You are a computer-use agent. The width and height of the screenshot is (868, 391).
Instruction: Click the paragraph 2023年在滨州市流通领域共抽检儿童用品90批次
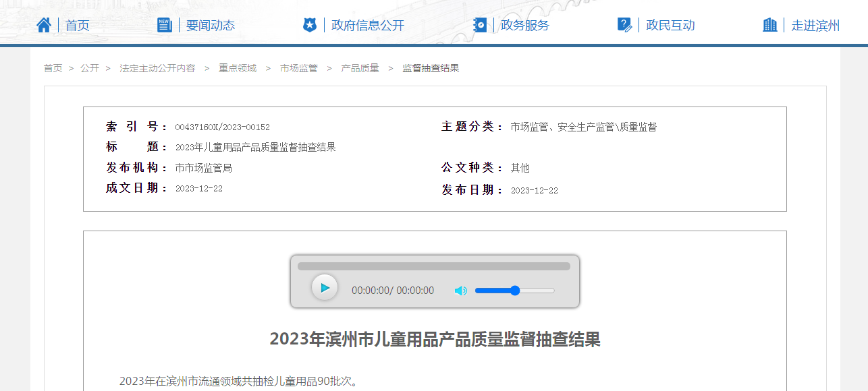pyautogui.click(x=238, y=382)
